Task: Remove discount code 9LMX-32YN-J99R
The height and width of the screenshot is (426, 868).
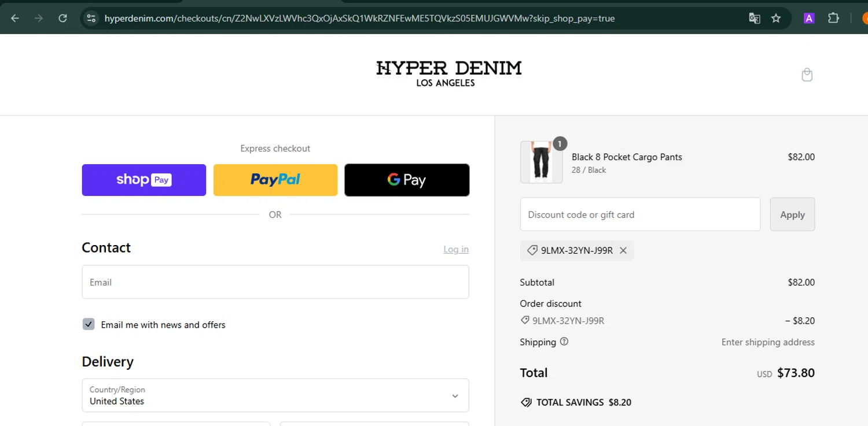Action: (x=623, y=250)
